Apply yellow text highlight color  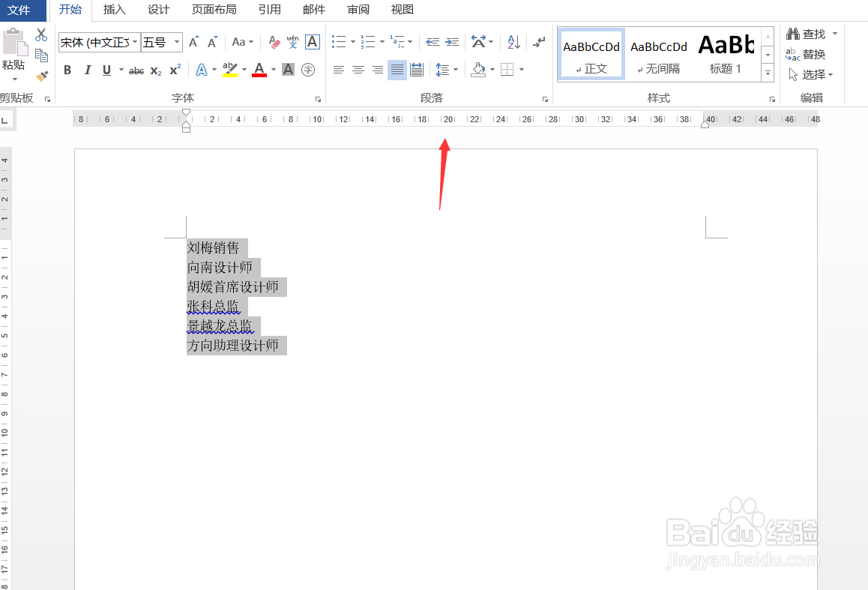click(x=229, y=70)
